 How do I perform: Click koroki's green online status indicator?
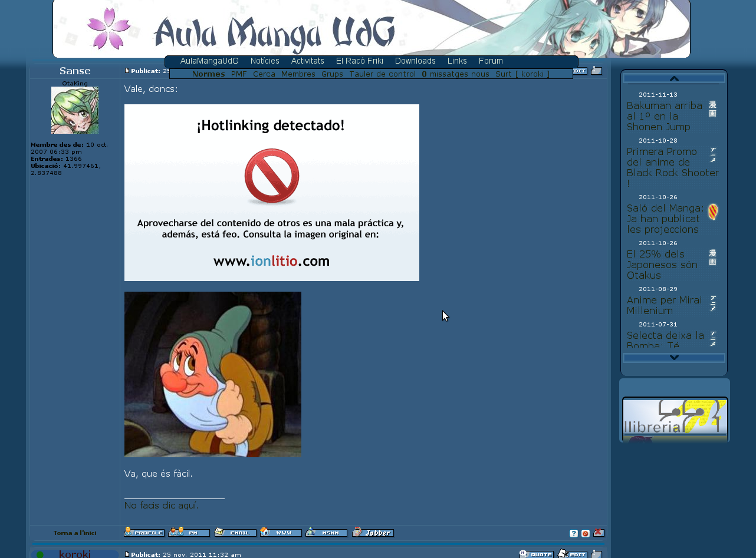pos(40,554)
